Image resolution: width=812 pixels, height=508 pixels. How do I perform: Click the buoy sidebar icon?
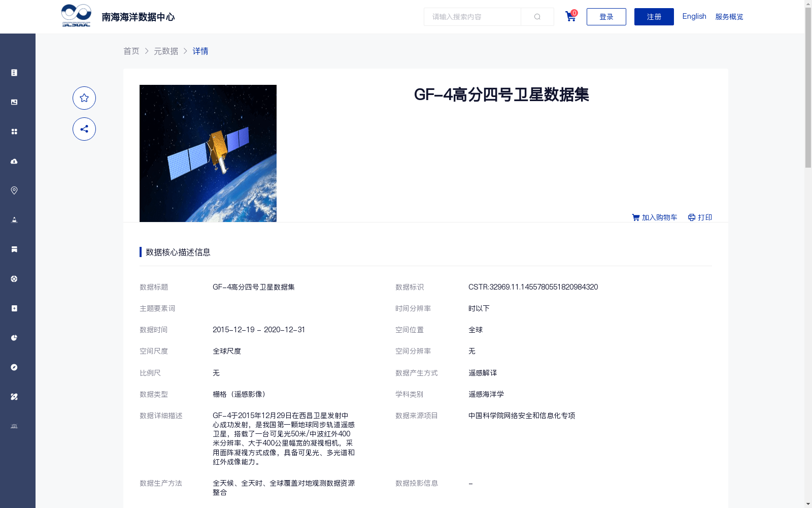click(14, 220)
